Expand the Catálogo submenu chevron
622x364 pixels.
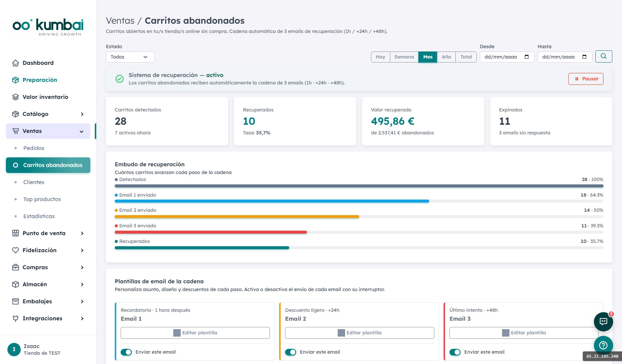(x=82, y=114)
